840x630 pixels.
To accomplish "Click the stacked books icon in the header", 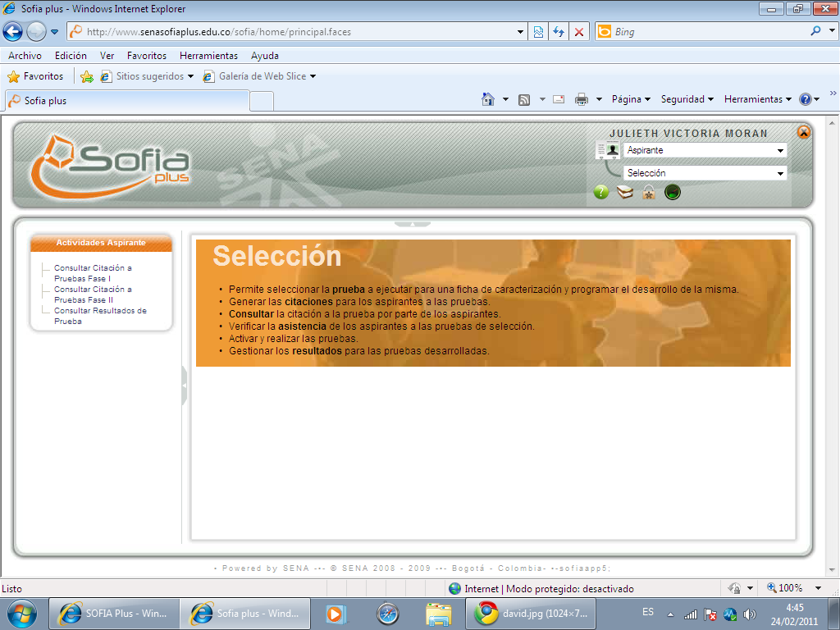I will pos(625,191).
